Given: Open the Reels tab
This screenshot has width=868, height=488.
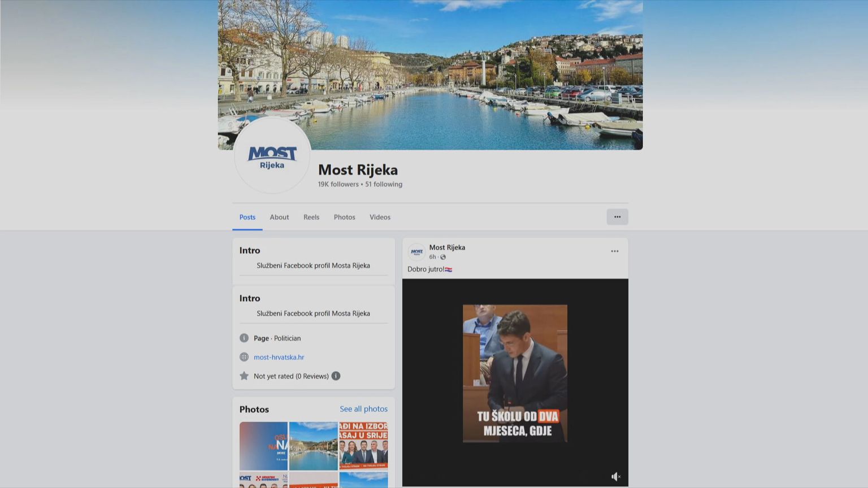Looking at the screenshot, I should (x=311, y=217).
